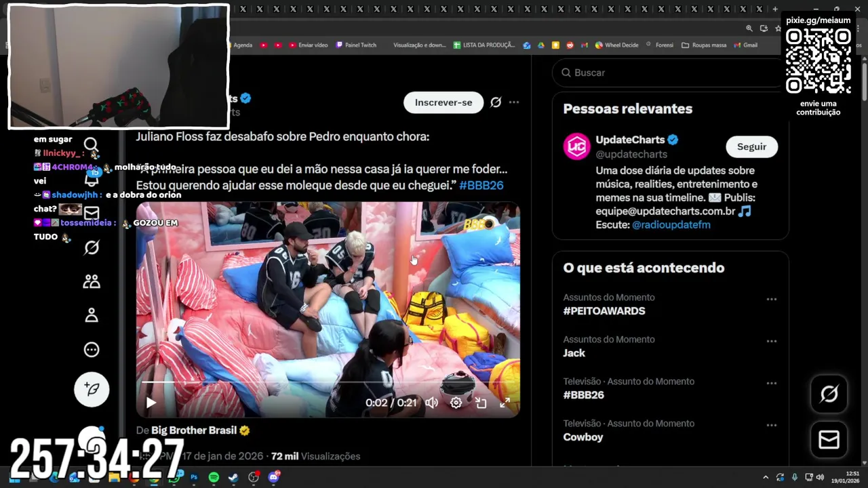Viewport: 868px width, 488px height.
Task: Open Steam from the taskbar
Action: (233, 477)
